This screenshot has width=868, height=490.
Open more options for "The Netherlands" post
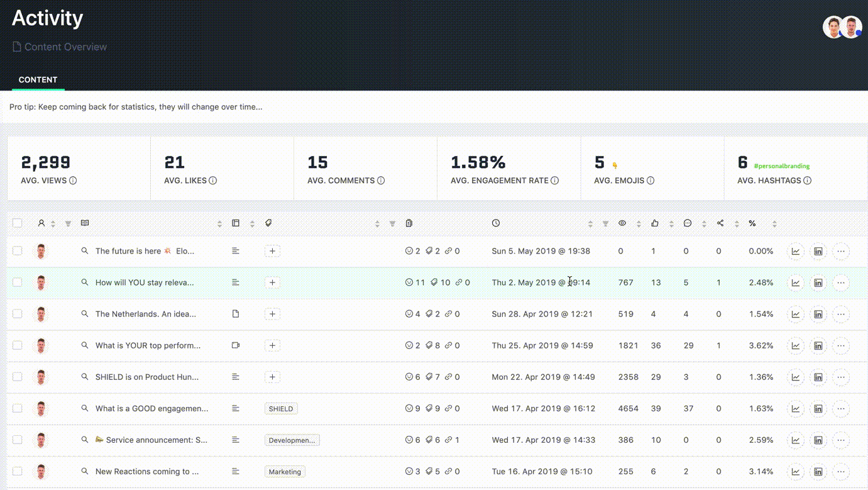(841, 314)
